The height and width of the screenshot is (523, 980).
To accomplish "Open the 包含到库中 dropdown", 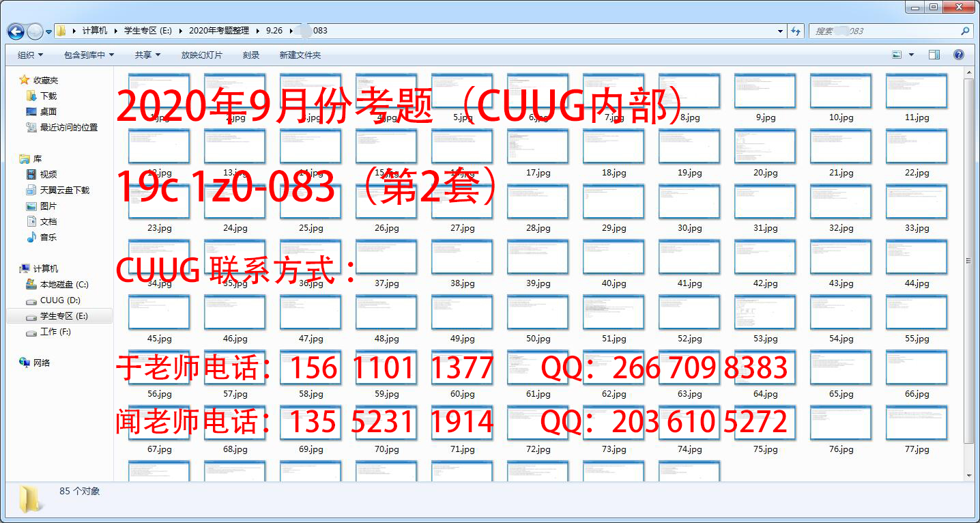I will point(89,55).
